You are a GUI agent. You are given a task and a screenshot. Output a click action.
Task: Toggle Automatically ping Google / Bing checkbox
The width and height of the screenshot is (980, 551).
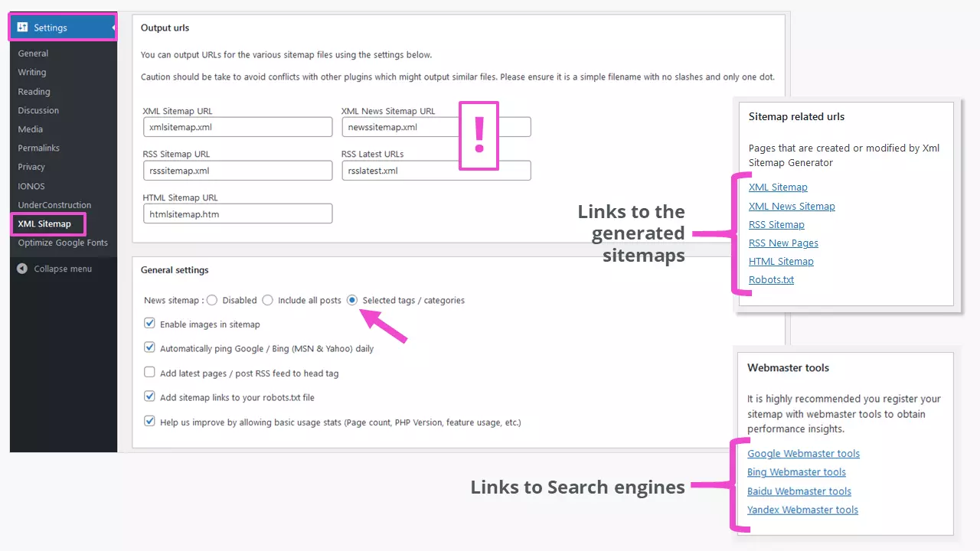tap(150, 347)
